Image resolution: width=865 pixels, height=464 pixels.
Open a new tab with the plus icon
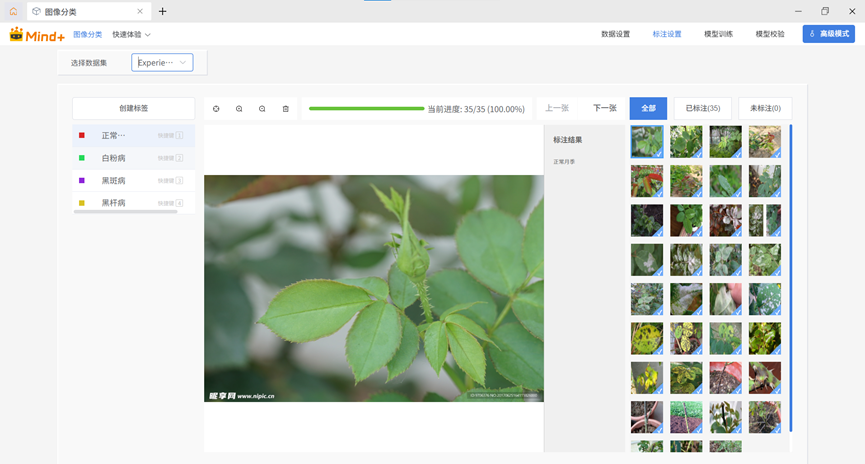point(163,12)
